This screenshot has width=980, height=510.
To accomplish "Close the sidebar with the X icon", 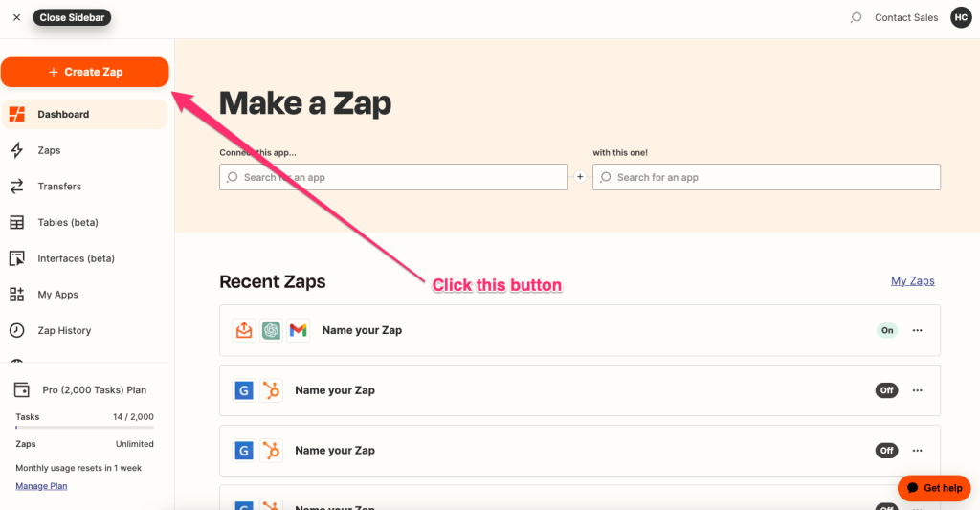I will click(x=16, y=17).
